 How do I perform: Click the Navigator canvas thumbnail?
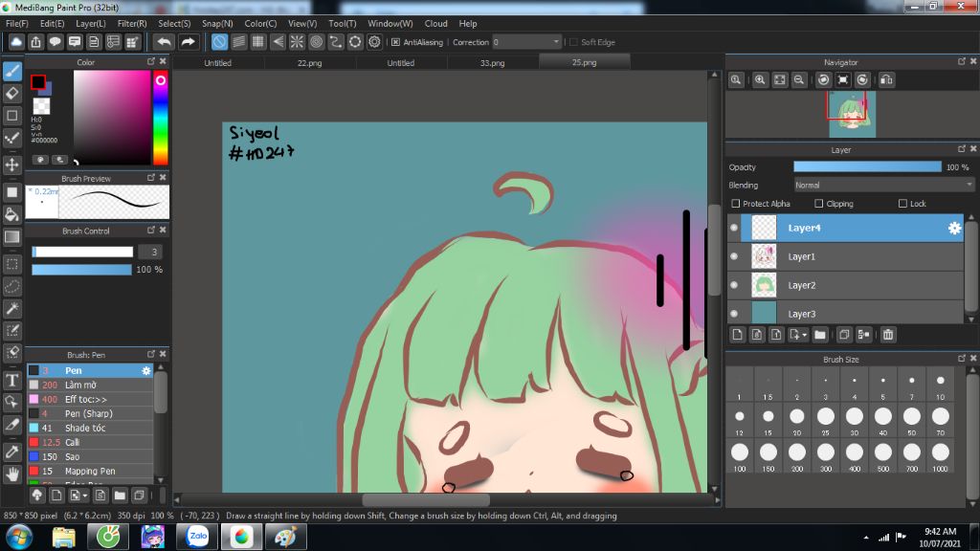tap(852, 115)
